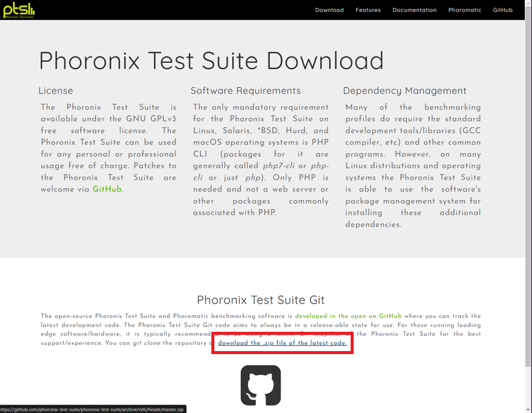The height and width of the screenshot is (413, 532).
Task: Click the 'Phoronix Test Suite Git' heading
Action: 261,300
